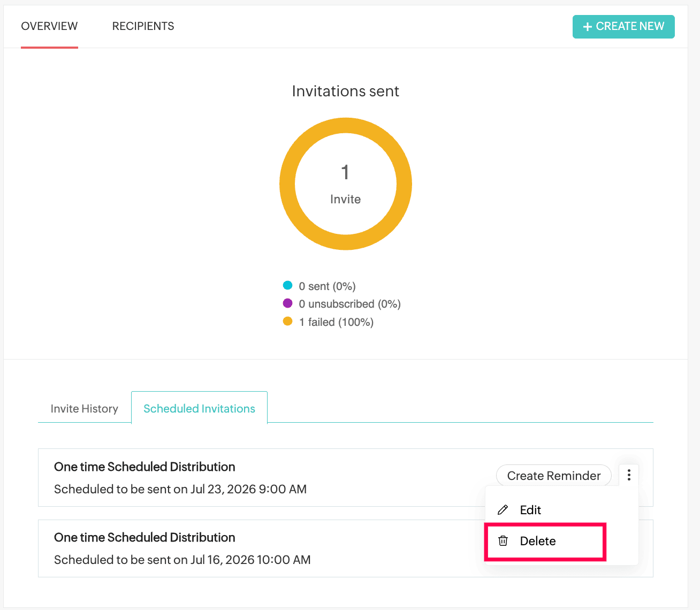
Task: Click the Create Reminder button
Action: [554, 476]
